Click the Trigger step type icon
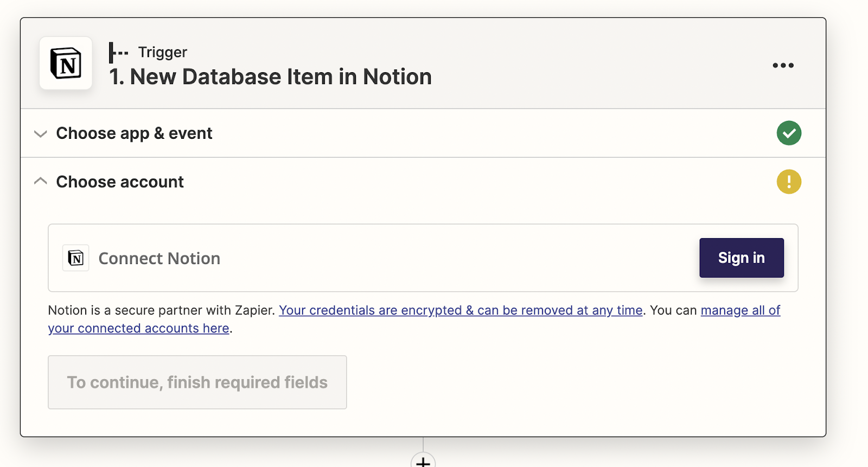Screen dimensions: 868x467 (x=118, y=53)
